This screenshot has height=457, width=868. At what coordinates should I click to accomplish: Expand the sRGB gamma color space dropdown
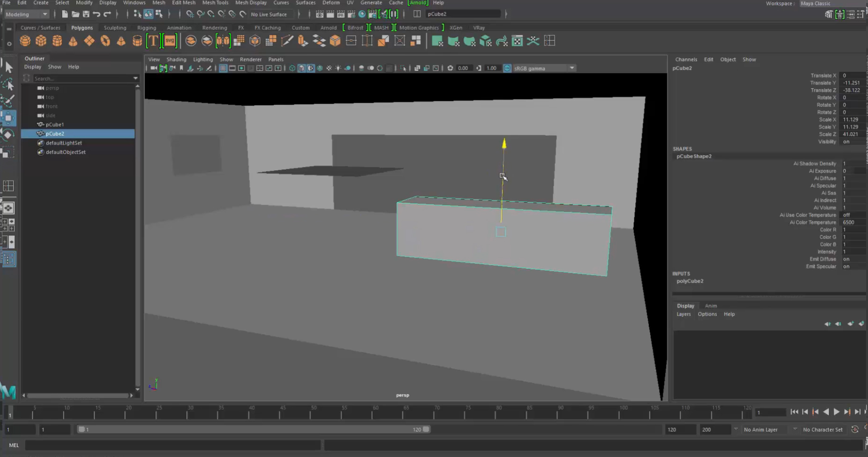click(572, 68)
